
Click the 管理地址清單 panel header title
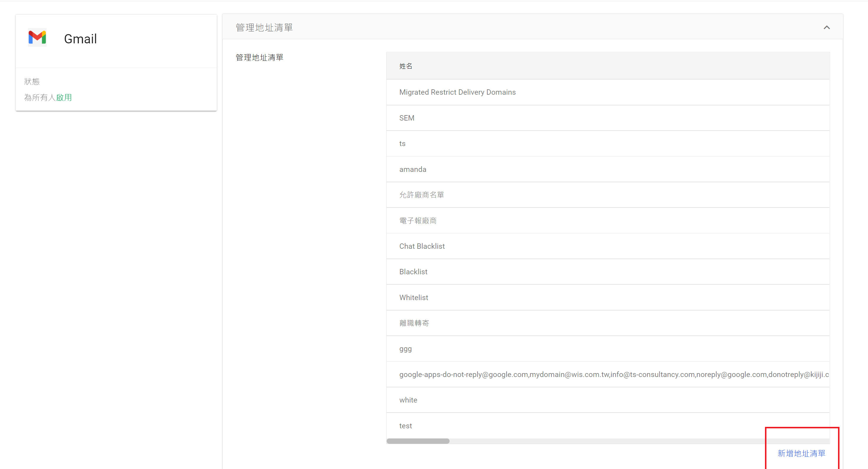tap(264, 28)
